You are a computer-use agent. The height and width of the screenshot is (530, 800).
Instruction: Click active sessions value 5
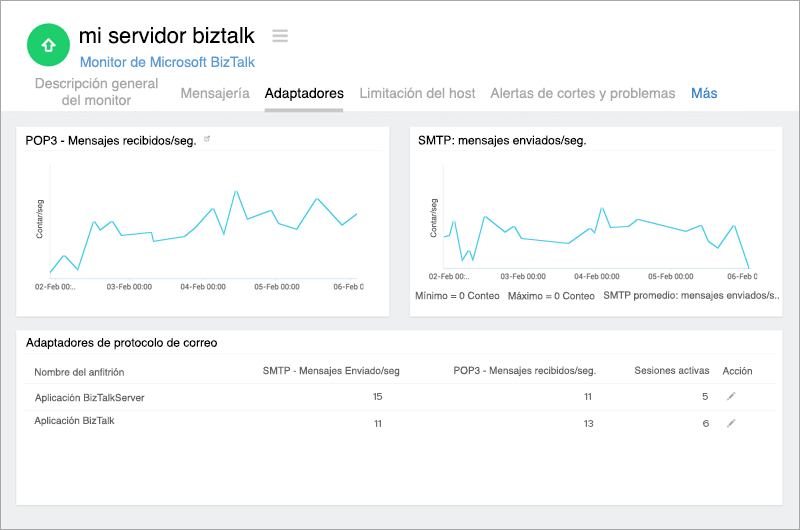(x=705, y=397)
